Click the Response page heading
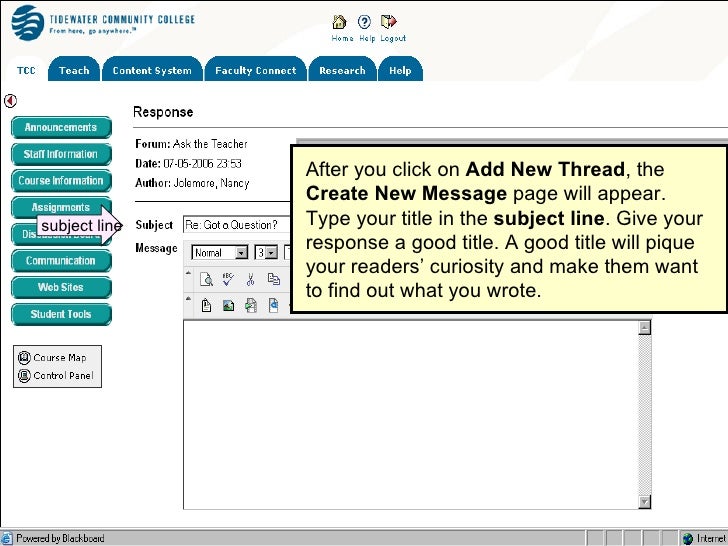Screen dimensions: 728x546 [x=163, y=112]
